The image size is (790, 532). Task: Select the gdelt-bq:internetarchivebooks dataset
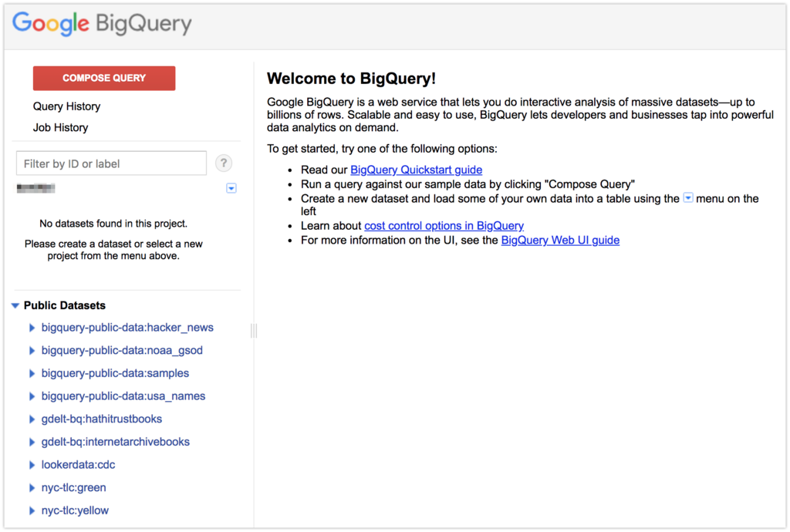pos(116,442)
